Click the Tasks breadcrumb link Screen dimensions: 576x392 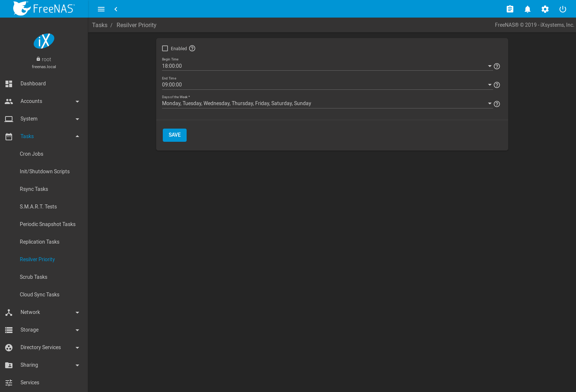click(x=100, y=25)
